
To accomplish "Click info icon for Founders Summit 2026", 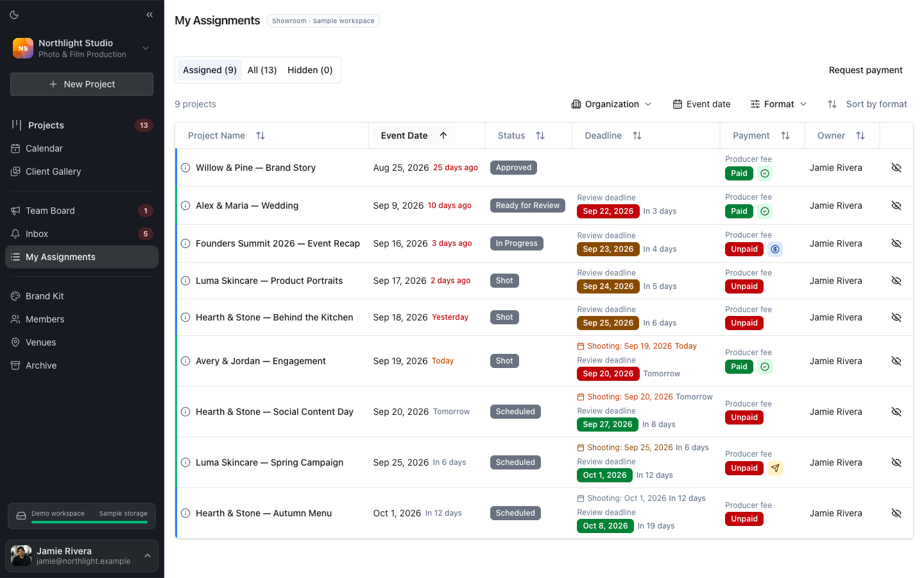I will (x=185, y=243).
